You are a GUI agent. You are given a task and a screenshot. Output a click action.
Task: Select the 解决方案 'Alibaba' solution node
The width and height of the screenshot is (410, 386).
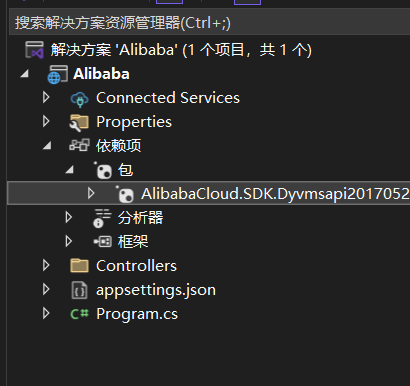181,50
